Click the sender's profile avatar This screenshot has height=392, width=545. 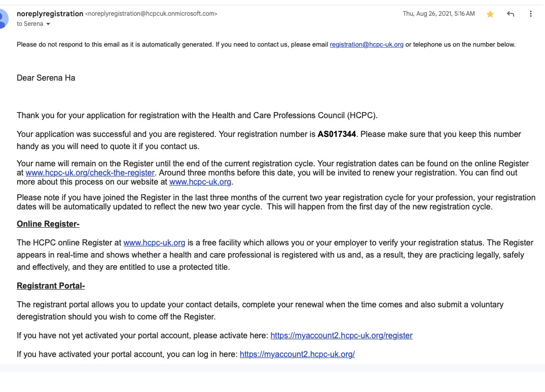[3, 19]
